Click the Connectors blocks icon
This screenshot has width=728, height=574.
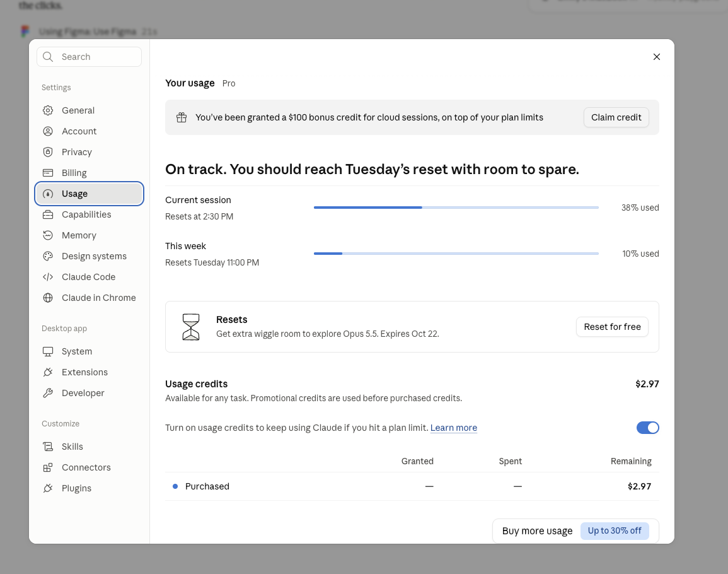48,467
